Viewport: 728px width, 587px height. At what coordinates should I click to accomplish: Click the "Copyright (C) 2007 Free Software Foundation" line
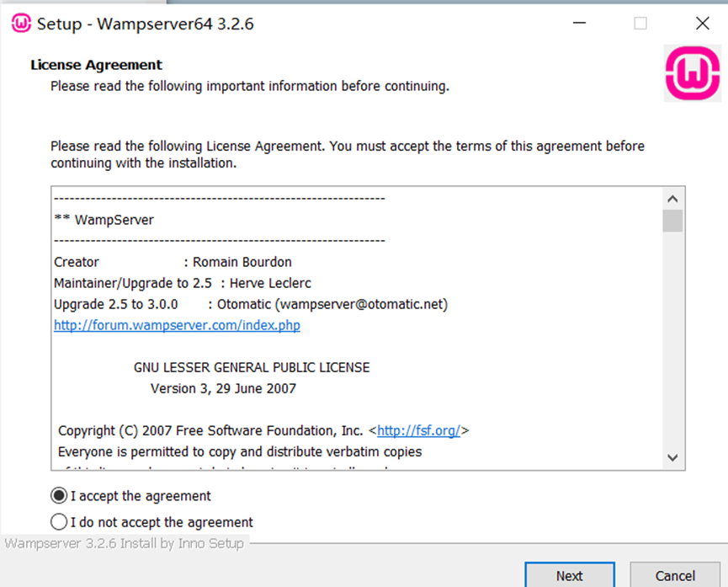pyautogui.click(x=263, y=430)
